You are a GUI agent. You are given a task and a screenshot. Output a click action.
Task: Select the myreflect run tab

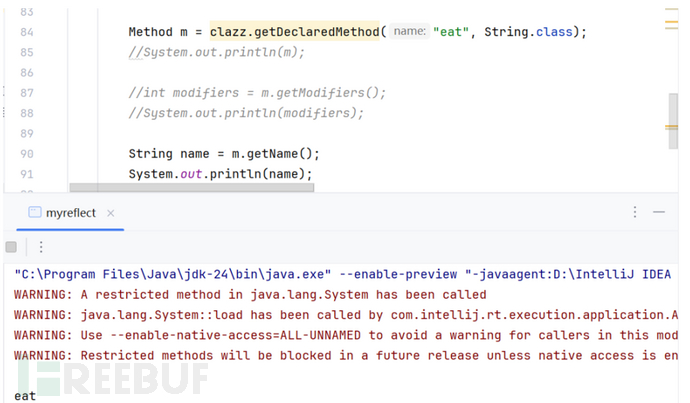pyautogui.click(x=68, y=212)
